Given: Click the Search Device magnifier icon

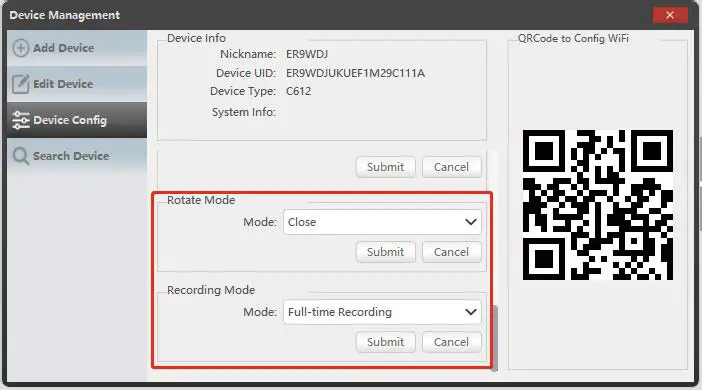Looking at the screenshot, I should 21,156.
